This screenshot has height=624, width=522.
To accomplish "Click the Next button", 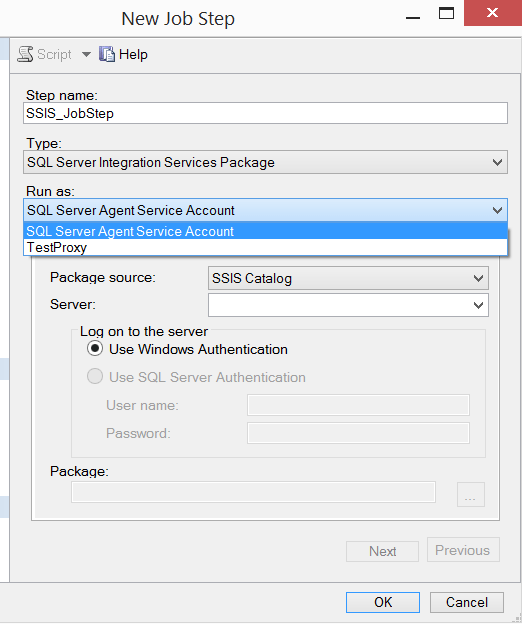I will coord(382,551).
